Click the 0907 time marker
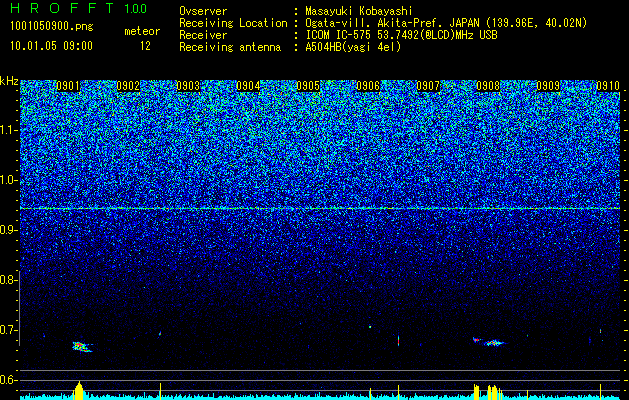Image resolution: width=629 pixels, height=400 pixels. pos(428,86)
